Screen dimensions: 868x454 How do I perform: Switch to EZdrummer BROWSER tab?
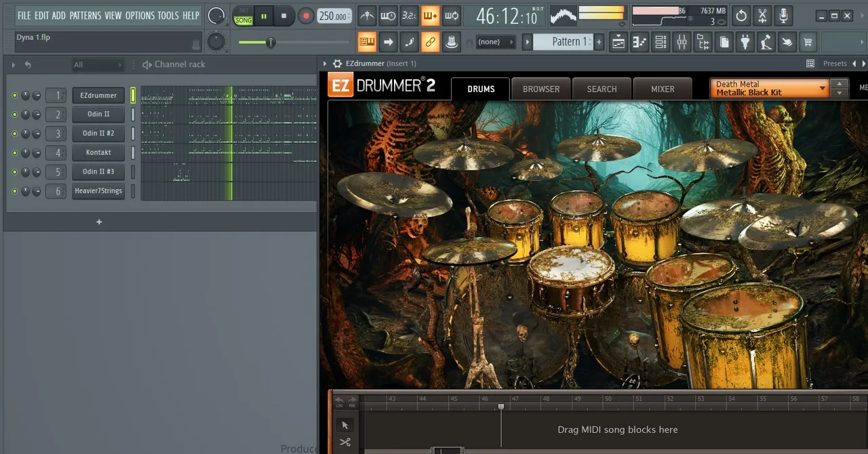pyautogui.click(x=541, y=89)
